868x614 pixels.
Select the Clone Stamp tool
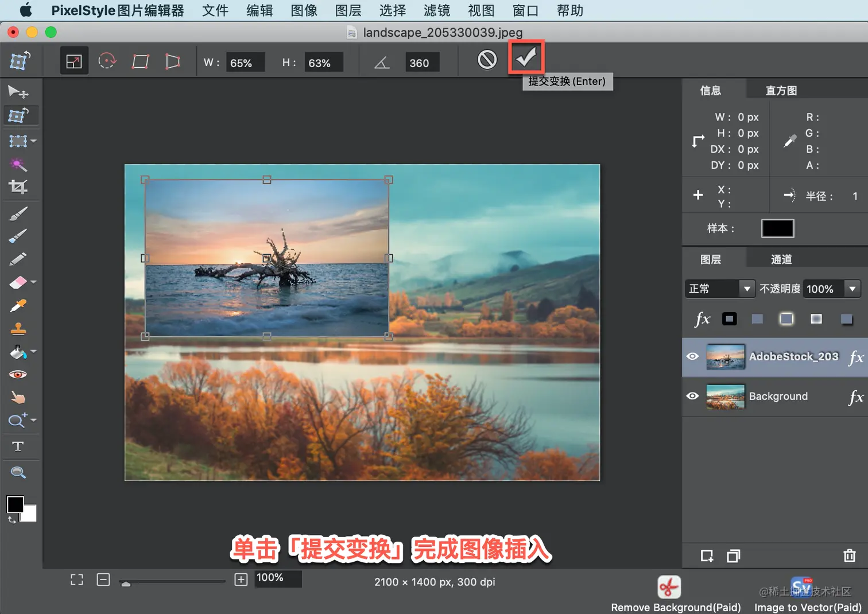click(18, 328)
